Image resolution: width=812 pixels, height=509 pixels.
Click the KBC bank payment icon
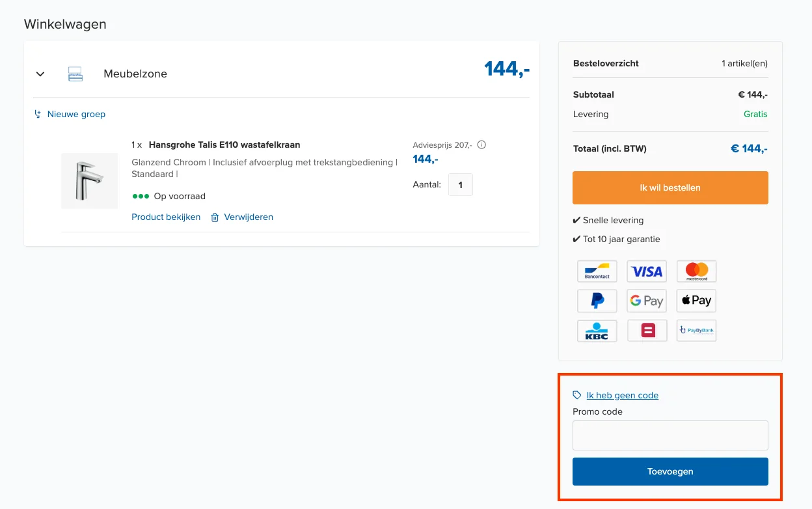coord(597,331)
